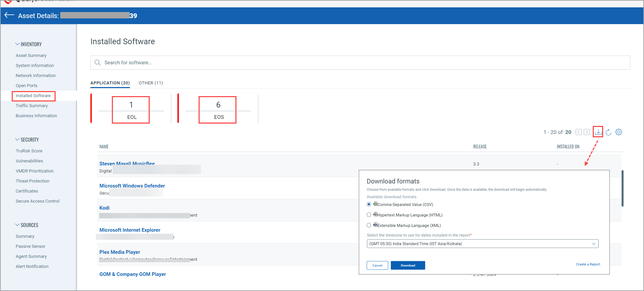The image size is (644, 291).
Task: Select Hypertext Markup Language (HTML) format
Action: [x=369, y=215]
